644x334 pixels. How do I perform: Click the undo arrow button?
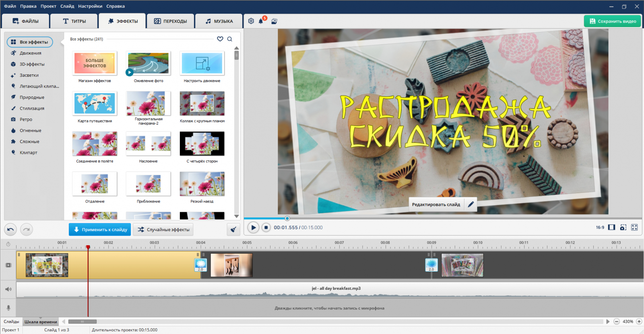(10, 229)
